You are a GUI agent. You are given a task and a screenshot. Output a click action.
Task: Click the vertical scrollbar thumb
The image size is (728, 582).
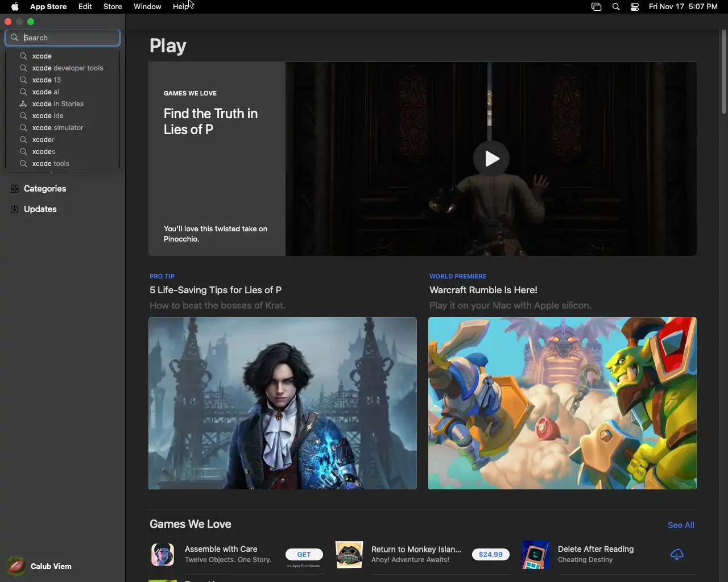coord(724,72)
